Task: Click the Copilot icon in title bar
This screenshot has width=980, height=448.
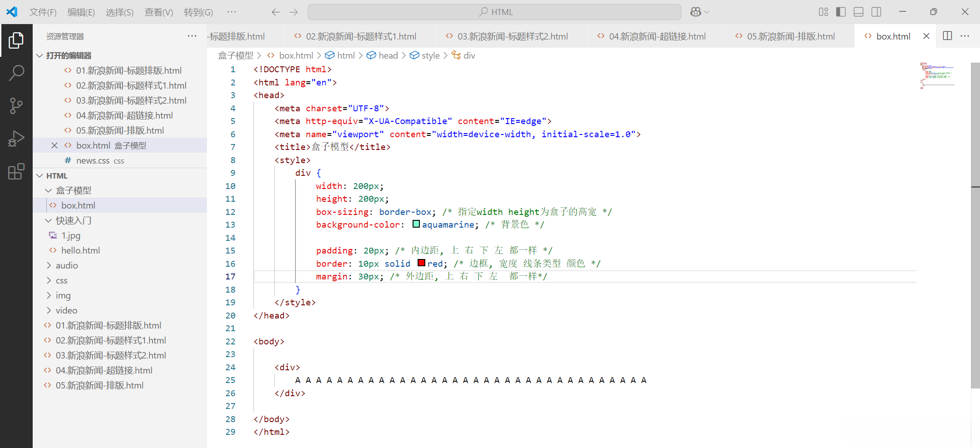Action: [695, 12]
